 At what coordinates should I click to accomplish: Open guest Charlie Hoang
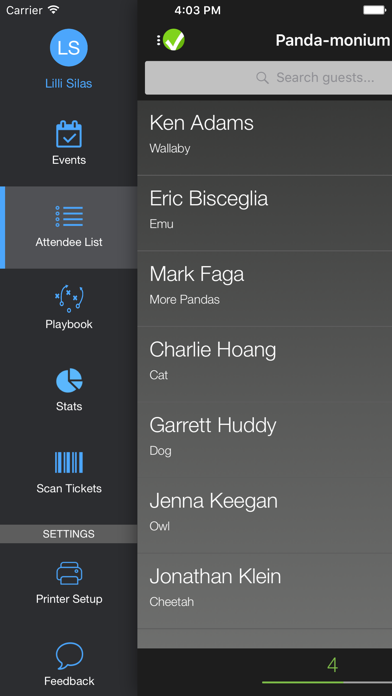(265, 364)
